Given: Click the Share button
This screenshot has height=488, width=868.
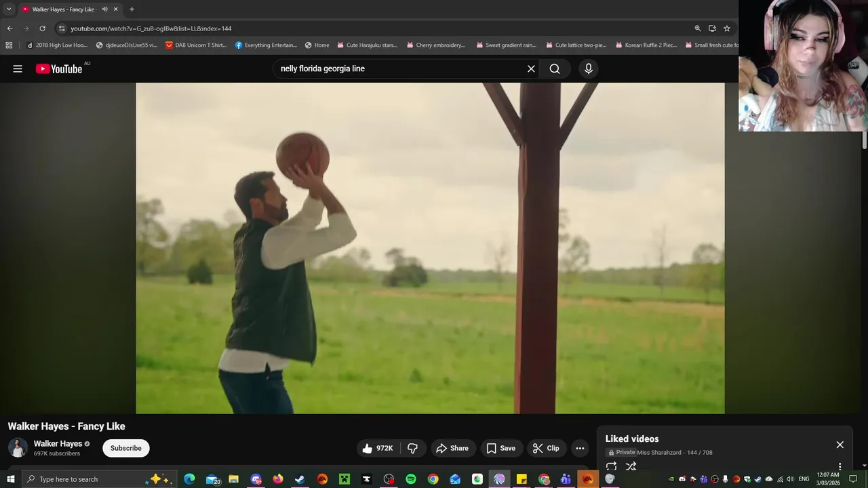Looking at the screenshot, I should coord(452,448).
